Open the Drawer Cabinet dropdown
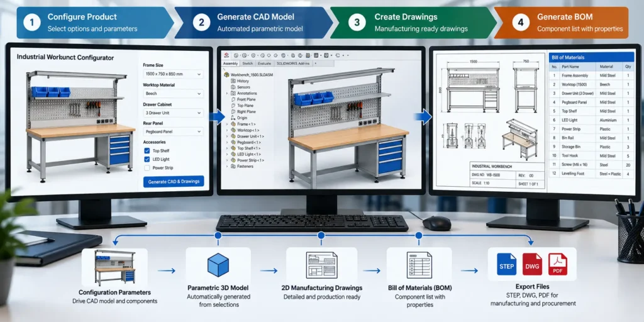Viewport: 644px width, 322px height. click(x=174, y=113)
